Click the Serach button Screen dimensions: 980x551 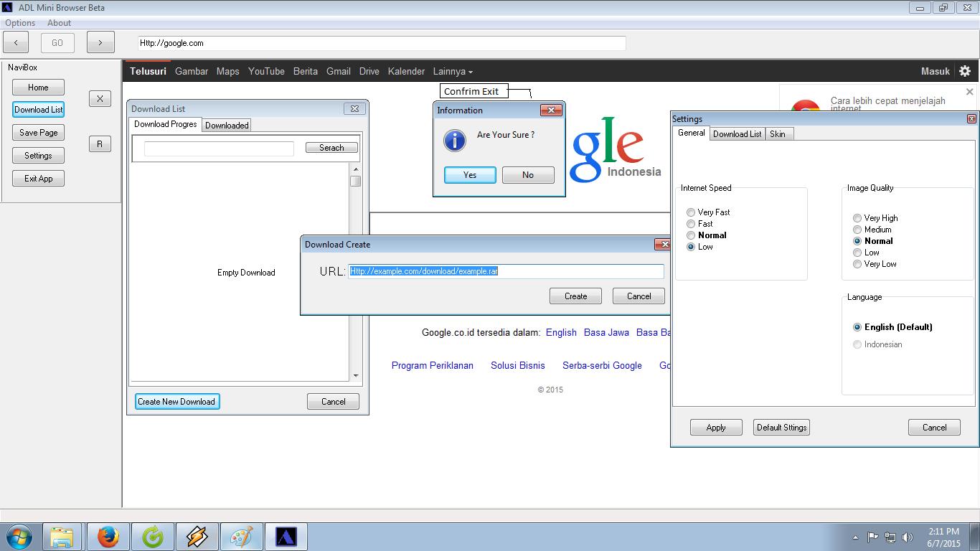331,148
